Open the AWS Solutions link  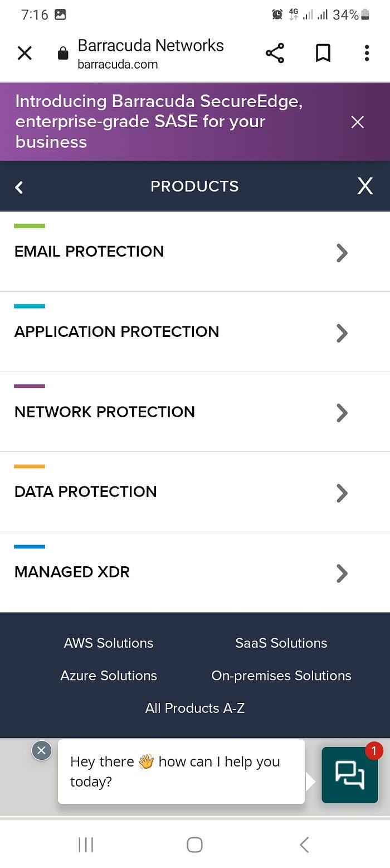pyautogui.click(x=109, y=643)
